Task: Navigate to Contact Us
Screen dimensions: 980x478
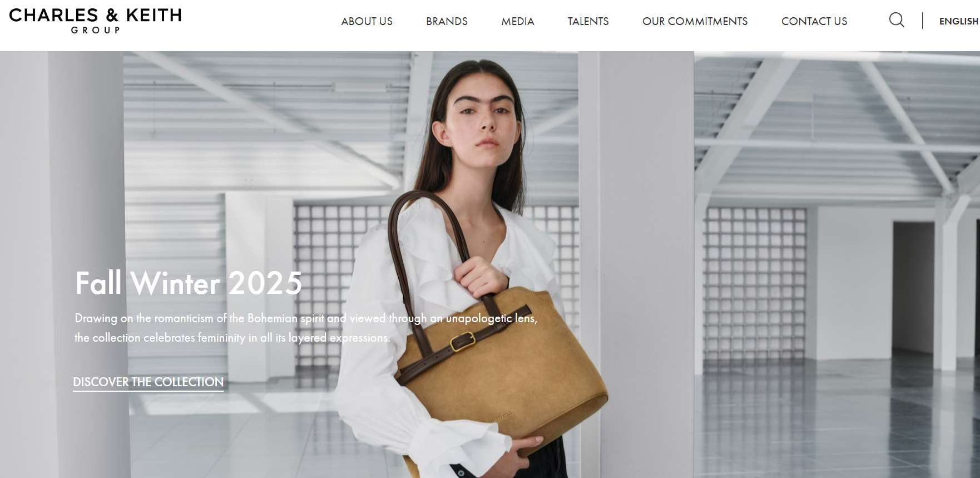Action: pyautogui.click(x=814, y=21)
